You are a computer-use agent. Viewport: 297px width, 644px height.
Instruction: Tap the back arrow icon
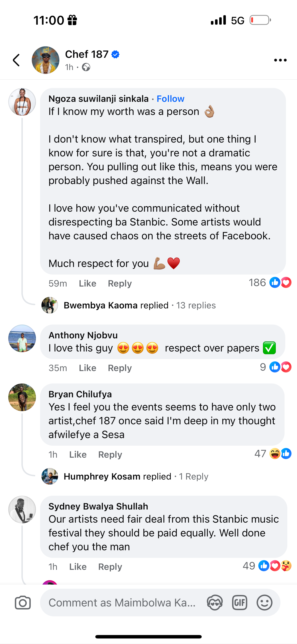tap(17, 60)
